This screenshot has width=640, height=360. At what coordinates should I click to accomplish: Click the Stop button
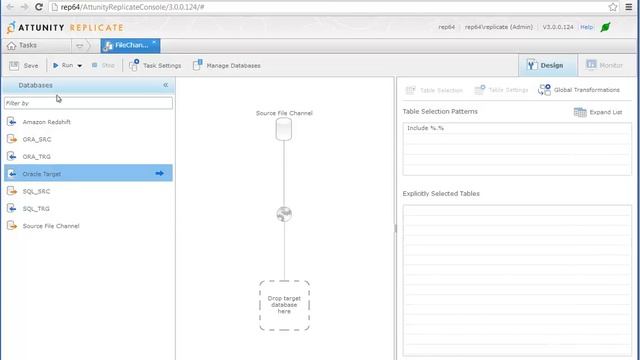point(103,65)
